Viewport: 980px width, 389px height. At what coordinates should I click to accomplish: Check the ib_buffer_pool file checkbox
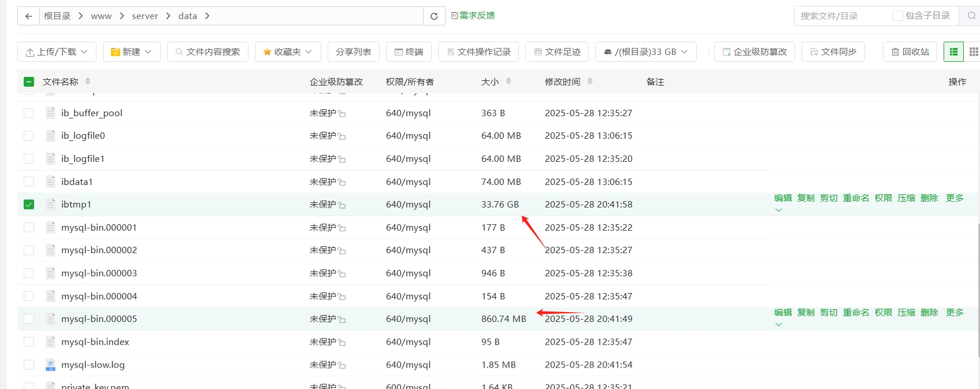click(29, 113)
